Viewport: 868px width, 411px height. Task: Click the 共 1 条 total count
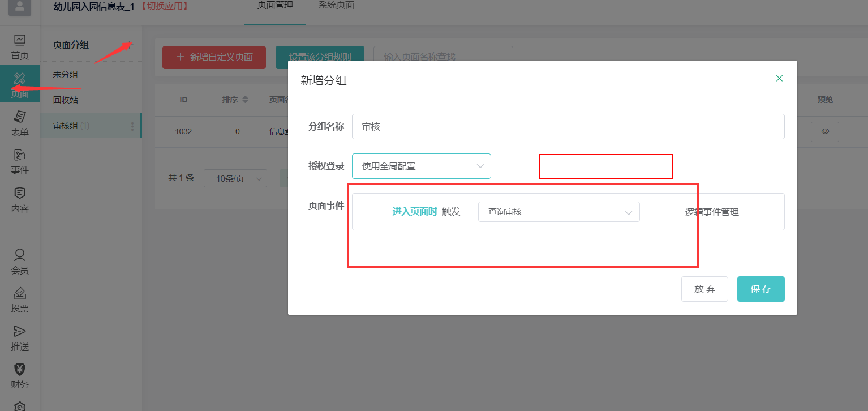(x=181, y=178)
